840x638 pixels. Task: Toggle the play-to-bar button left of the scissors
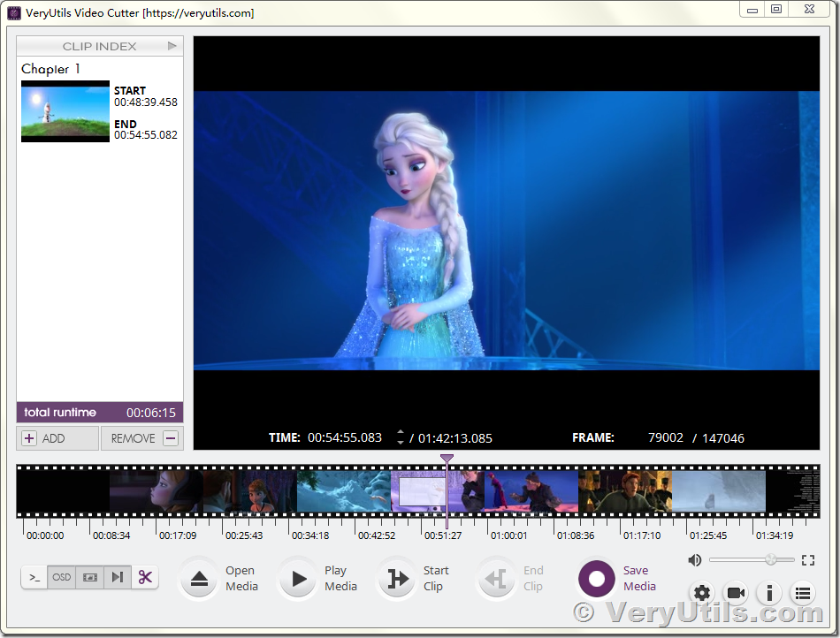(118, 578)
